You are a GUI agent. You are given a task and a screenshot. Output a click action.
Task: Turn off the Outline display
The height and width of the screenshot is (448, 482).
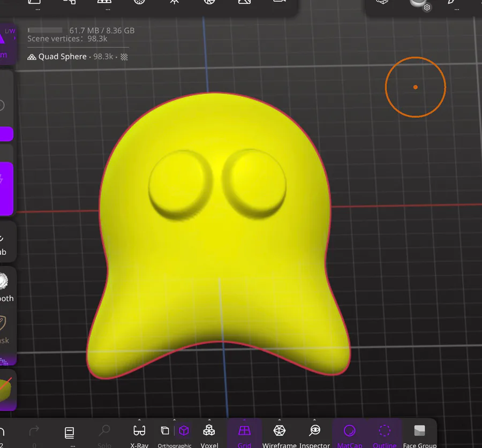(x=385, y=433)
